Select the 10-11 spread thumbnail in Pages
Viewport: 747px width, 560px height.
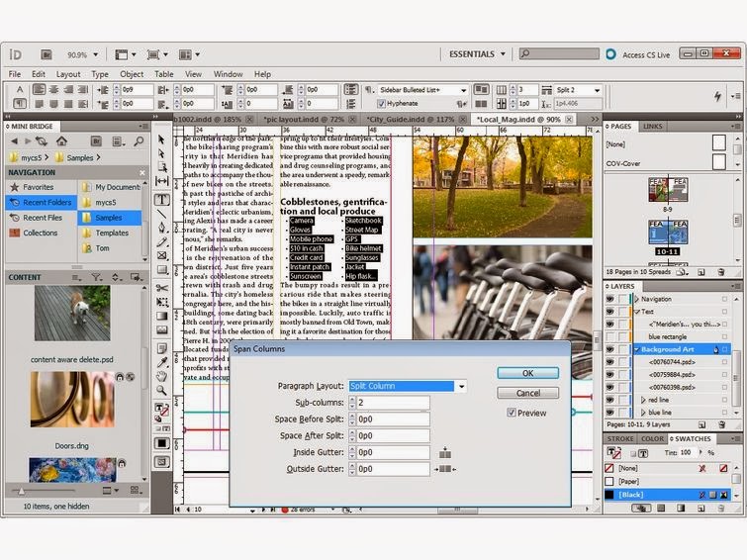[x=668, y=233]
